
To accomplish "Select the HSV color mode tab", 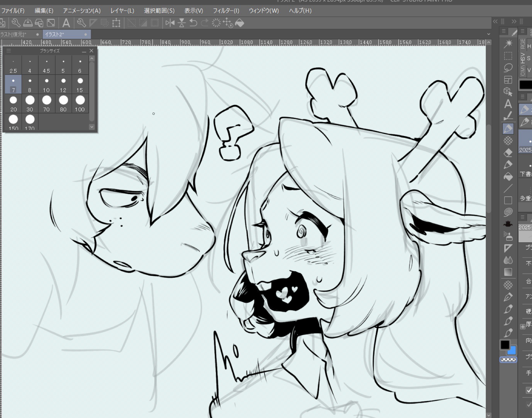I will [x=523, y=58].
